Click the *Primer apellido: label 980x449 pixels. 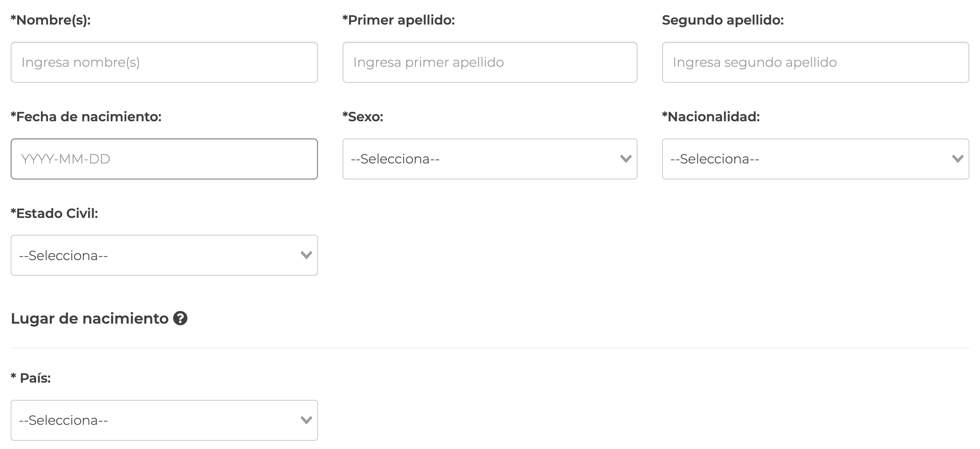pyautogui.click(x=398, y=20)
